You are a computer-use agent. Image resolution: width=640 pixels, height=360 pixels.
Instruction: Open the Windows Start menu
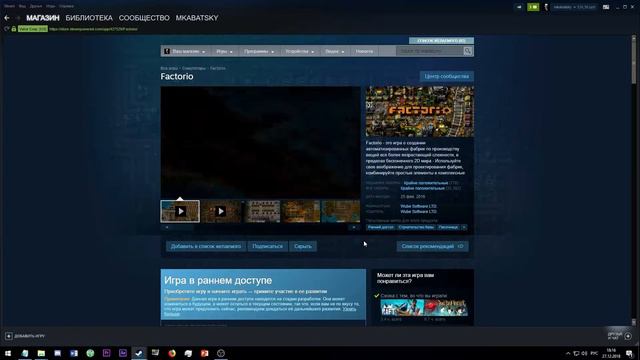coord(8,353)
